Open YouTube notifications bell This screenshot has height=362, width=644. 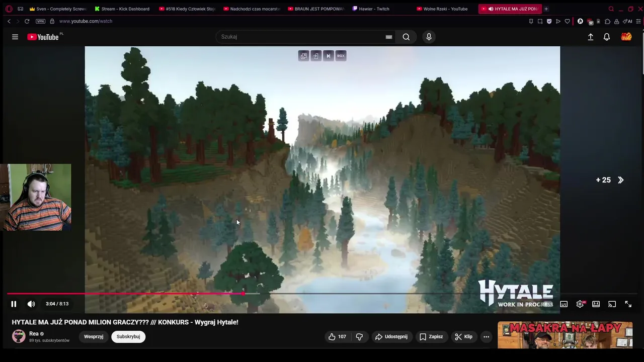(x=607, y=37)
